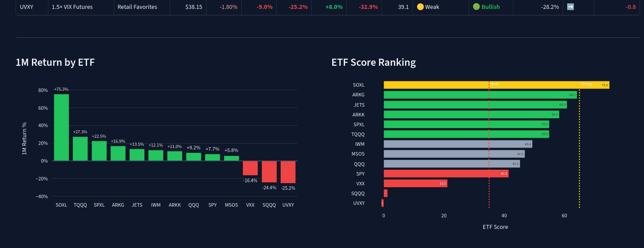Click the SOXL bar in the 1M Return chart
This screenshot has width=644, height=248.
(x=61, y=127)
